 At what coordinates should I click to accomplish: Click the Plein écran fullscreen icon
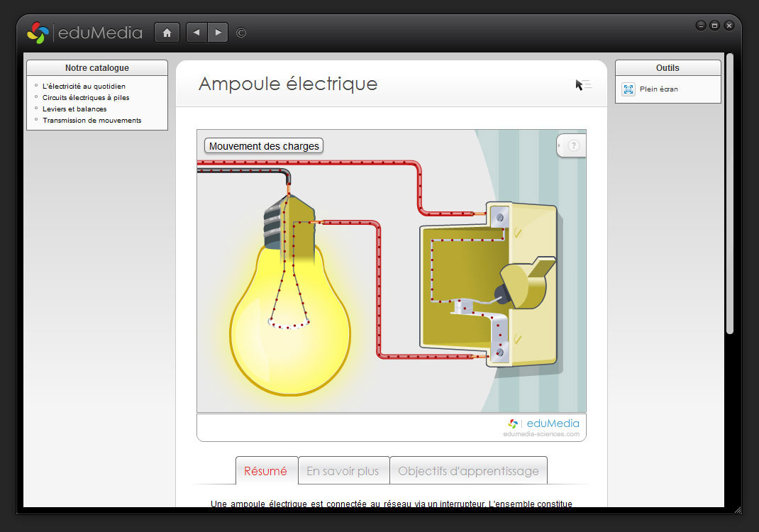628,89
